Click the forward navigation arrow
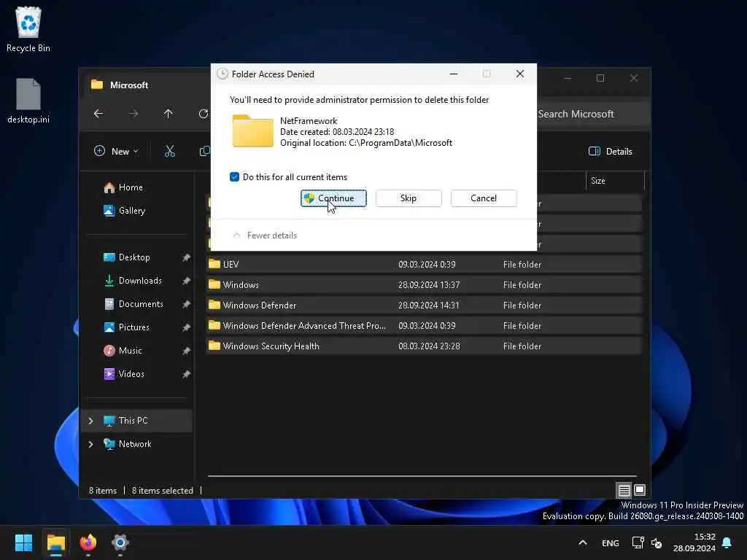The height and width of the screenshot is (560, 747). tap(133, 113)
